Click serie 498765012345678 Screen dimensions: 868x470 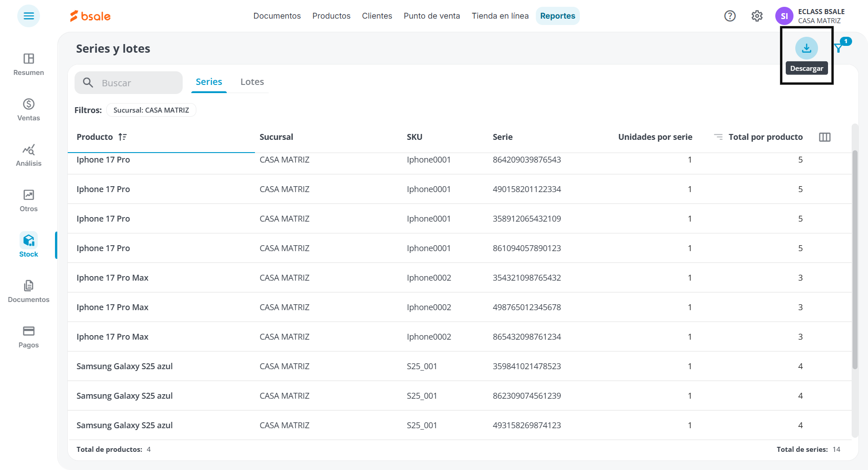pos(527,307)
